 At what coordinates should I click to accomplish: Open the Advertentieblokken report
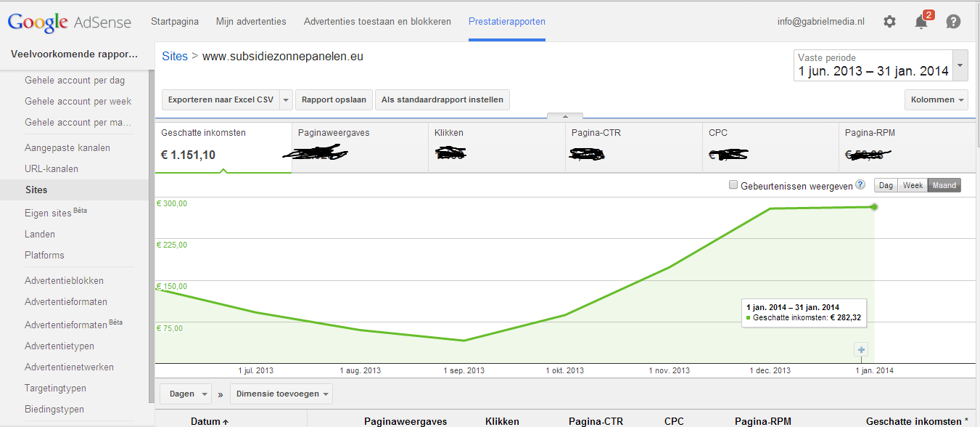coord(65,281)
